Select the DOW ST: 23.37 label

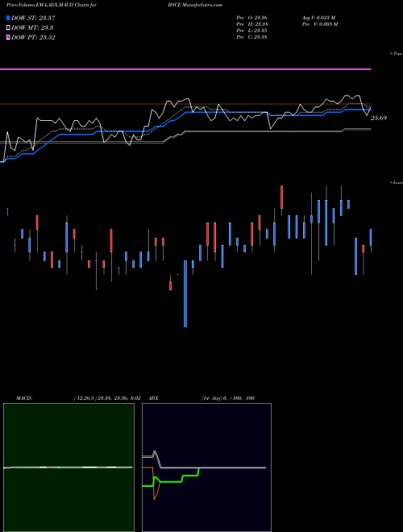point(33,18)
